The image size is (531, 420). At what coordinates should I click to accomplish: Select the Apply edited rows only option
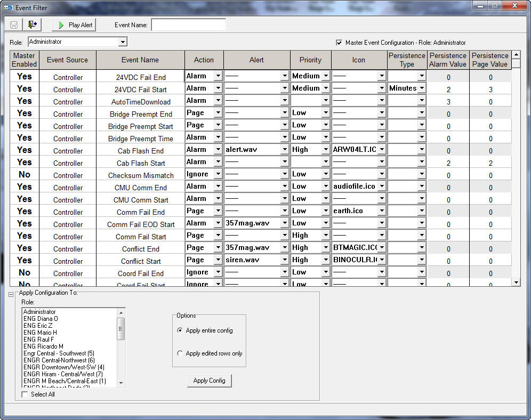(x=180, y=353)
